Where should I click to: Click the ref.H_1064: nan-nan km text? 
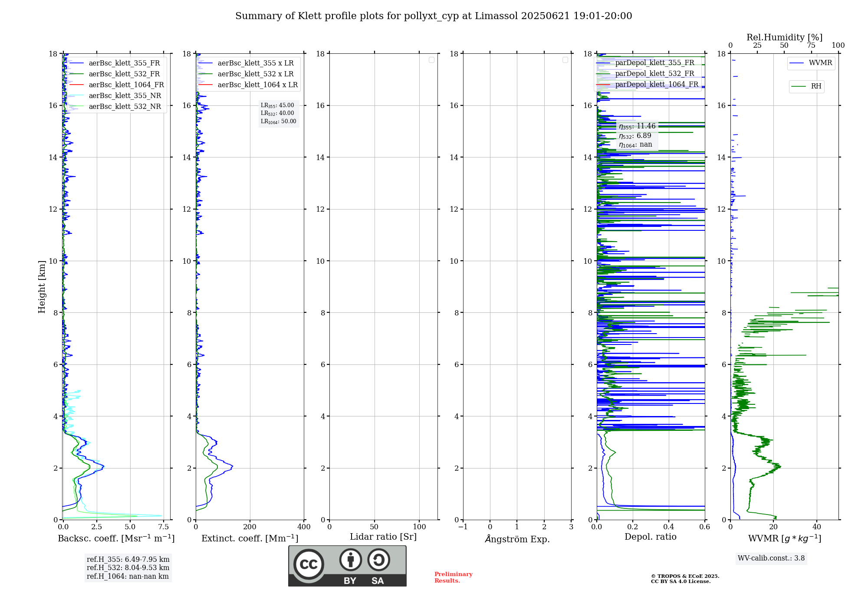[128, 577]
